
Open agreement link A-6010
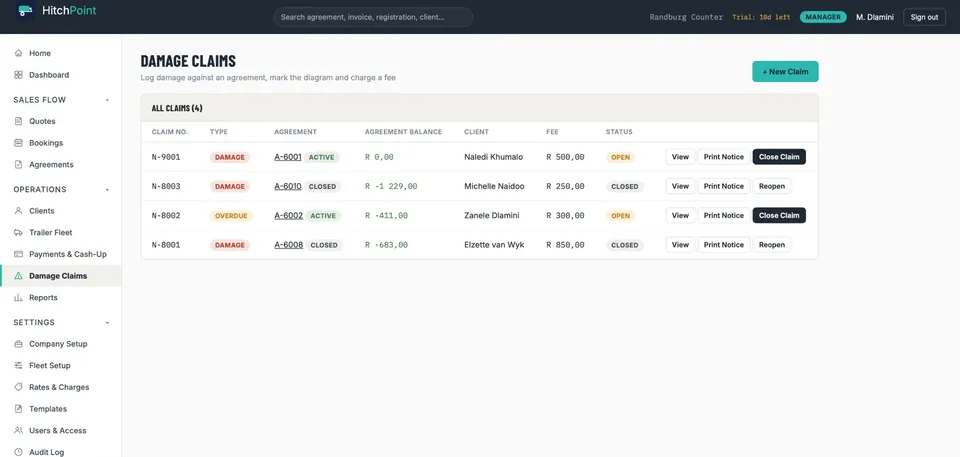[288, 186]
